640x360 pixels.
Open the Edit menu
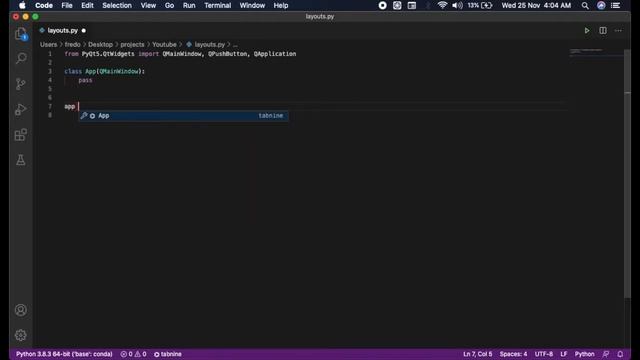(87, 6)
